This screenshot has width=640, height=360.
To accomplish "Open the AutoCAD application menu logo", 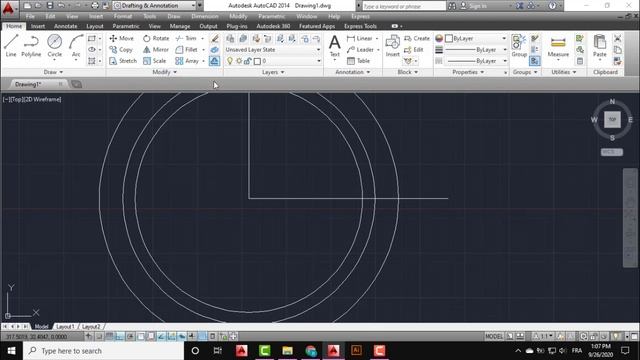I will [8, 8].
